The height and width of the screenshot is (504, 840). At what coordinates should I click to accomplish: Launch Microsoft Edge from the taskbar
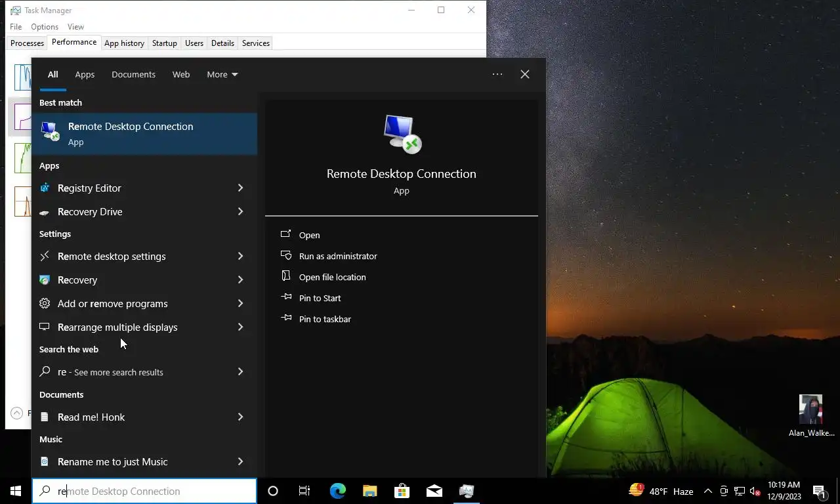(x=337, y=491)
